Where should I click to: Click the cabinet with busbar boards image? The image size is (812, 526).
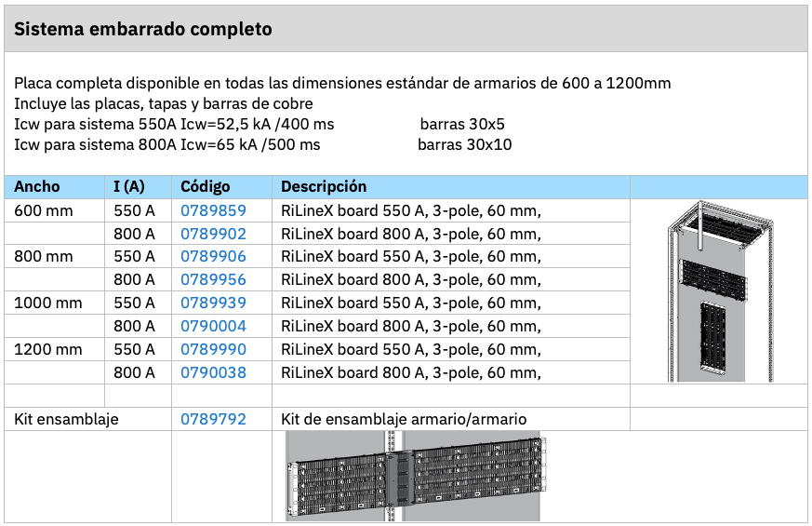coord(720,291)
